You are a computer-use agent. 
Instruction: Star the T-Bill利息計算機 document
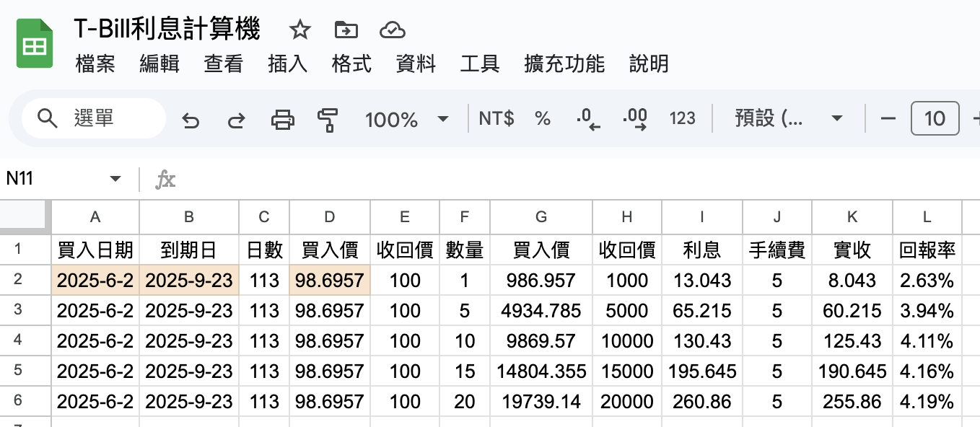[299, 30]
